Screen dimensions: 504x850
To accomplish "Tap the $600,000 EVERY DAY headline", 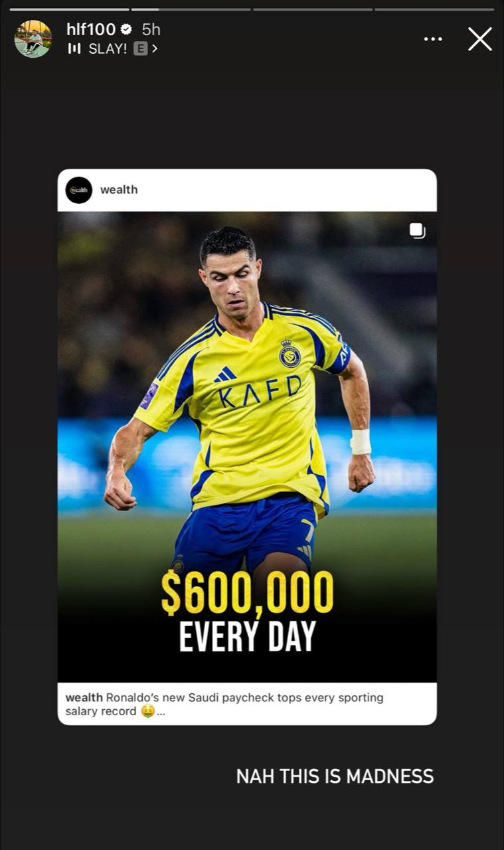I will pyautogui.click(x=247, y=612).
